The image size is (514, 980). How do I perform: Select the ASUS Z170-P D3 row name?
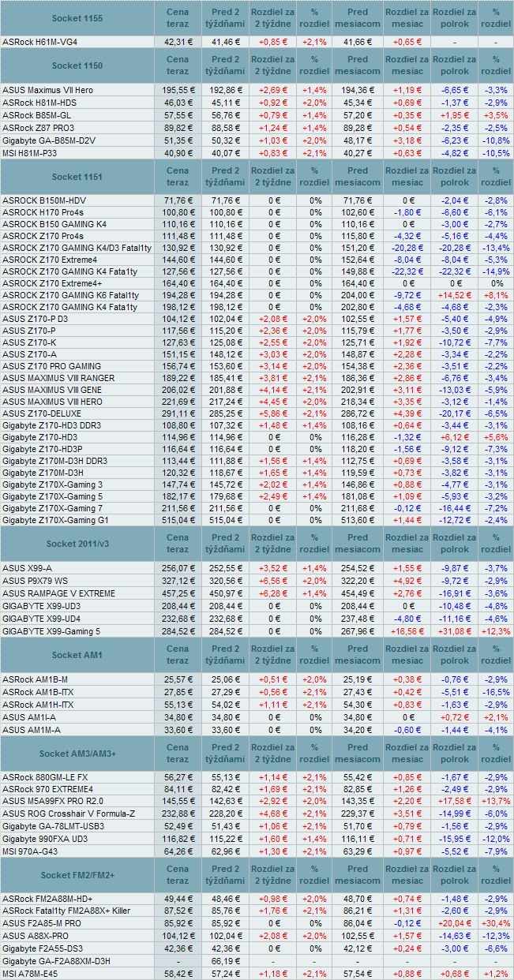coord(35,319)
